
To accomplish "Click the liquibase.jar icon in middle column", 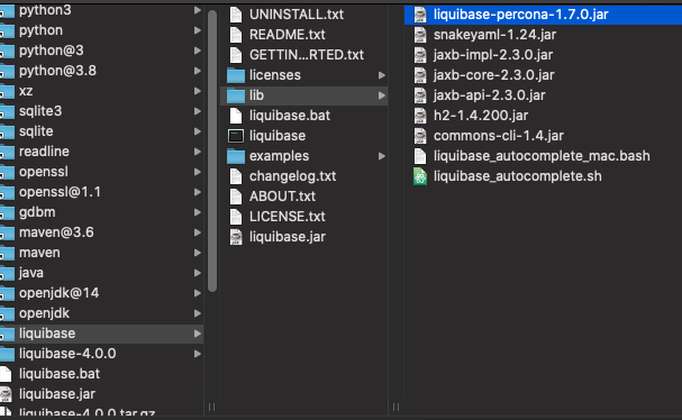I will click(x=236, y=237).
